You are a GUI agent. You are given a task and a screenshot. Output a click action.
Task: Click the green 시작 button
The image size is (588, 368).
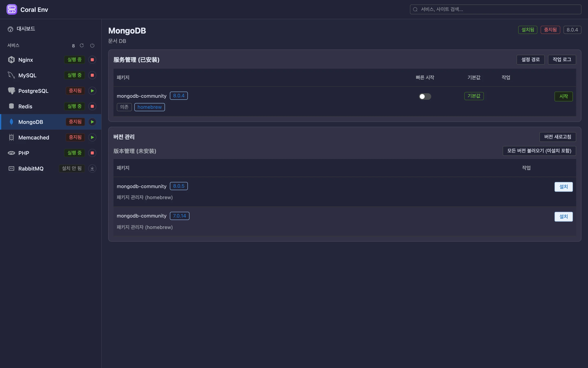(563, 96)
